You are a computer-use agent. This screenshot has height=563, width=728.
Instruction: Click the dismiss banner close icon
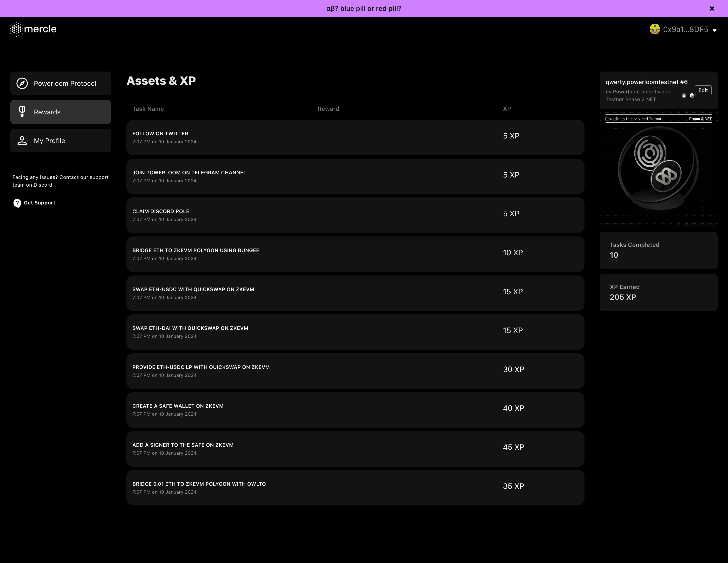[x=712, y=8]
